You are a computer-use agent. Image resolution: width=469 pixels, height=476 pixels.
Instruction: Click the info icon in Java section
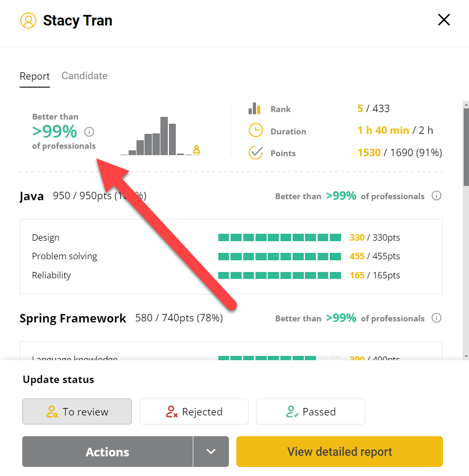(437, 196)
